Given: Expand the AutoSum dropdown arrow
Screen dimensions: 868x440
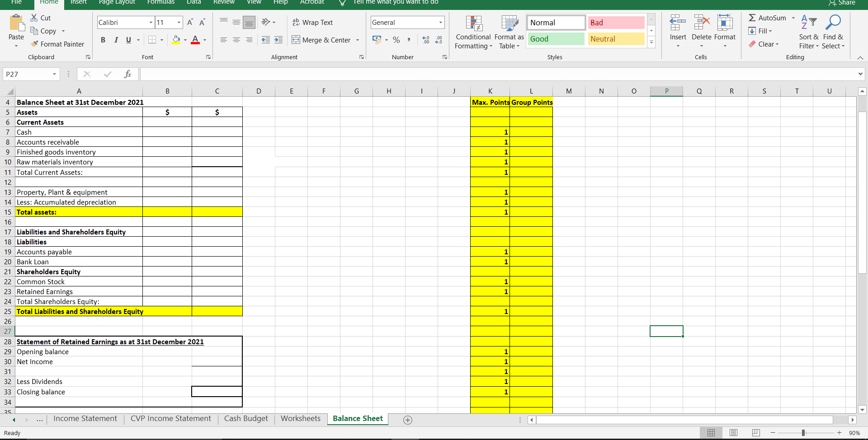Looking at the screenshot, I should click(793, 18).
